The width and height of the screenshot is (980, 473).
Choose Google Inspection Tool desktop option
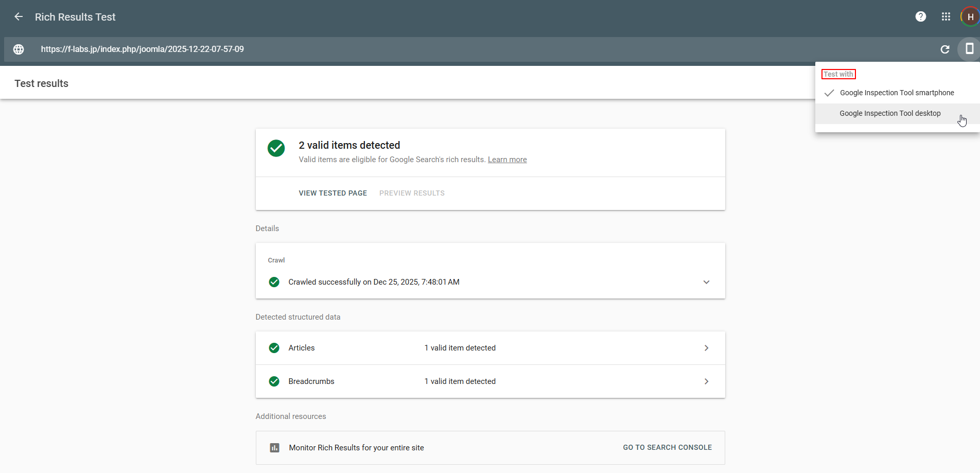tap(890, 114)
